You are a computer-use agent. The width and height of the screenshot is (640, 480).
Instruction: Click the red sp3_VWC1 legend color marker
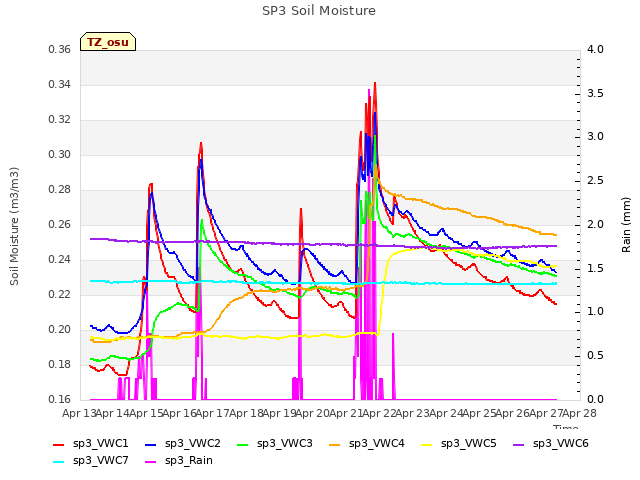[x=59, y=444]
